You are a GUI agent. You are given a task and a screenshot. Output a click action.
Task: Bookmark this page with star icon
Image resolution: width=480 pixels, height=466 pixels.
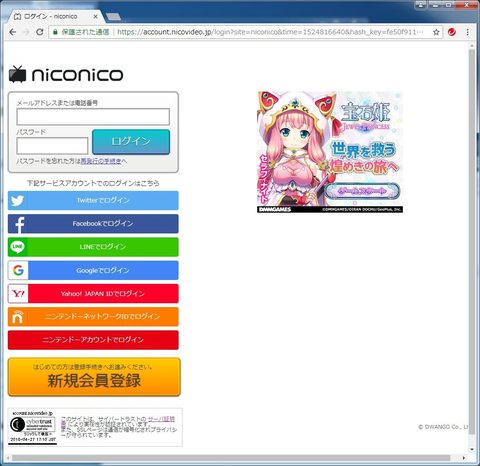(x=436, y=32)
